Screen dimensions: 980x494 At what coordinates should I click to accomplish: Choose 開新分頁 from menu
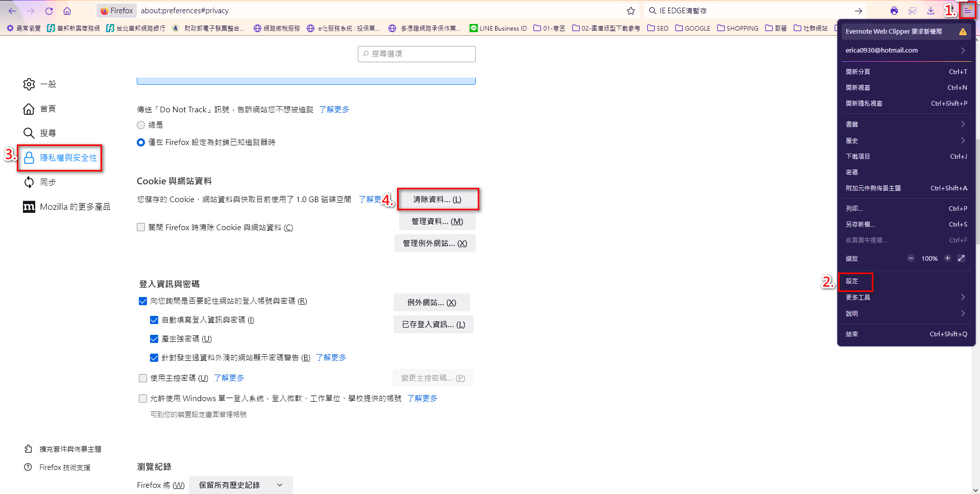[906, 72]
